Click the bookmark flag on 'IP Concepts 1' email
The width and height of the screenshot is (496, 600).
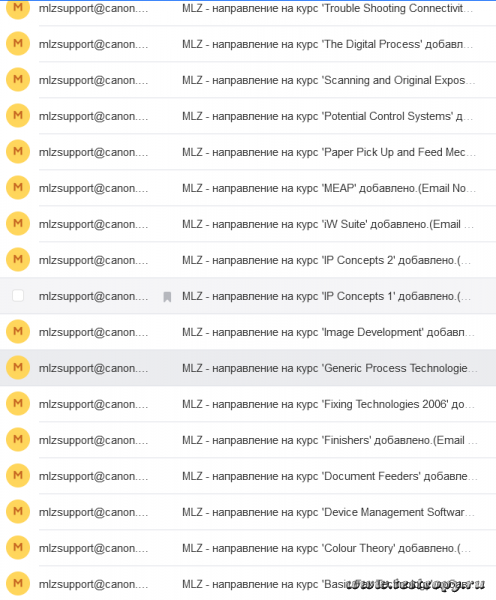[167, 297]
